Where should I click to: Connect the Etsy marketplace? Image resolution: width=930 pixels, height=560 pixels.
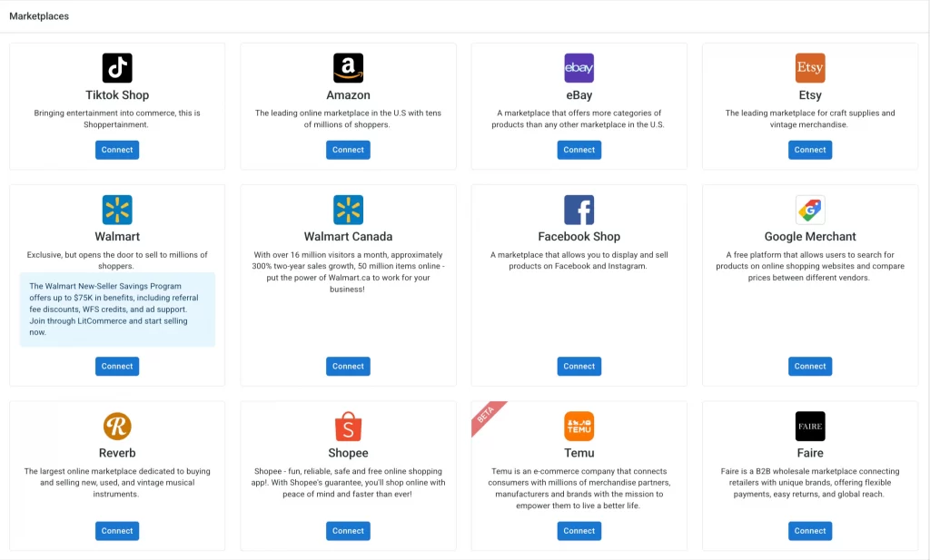pyautogui.click(x=810, y=150)
